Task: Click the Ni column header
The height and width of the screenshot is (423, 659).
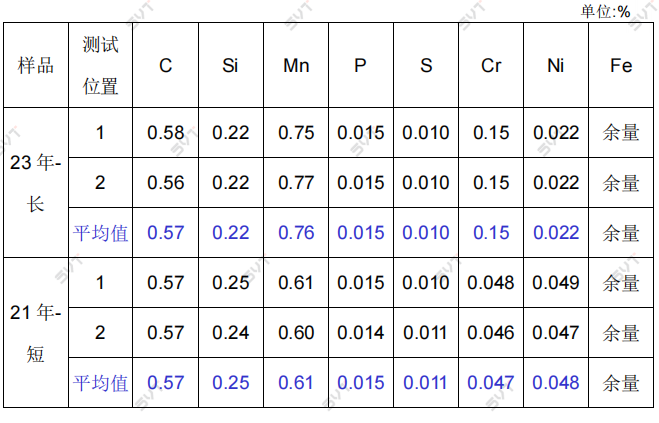Action: click(x=556, y=66)
